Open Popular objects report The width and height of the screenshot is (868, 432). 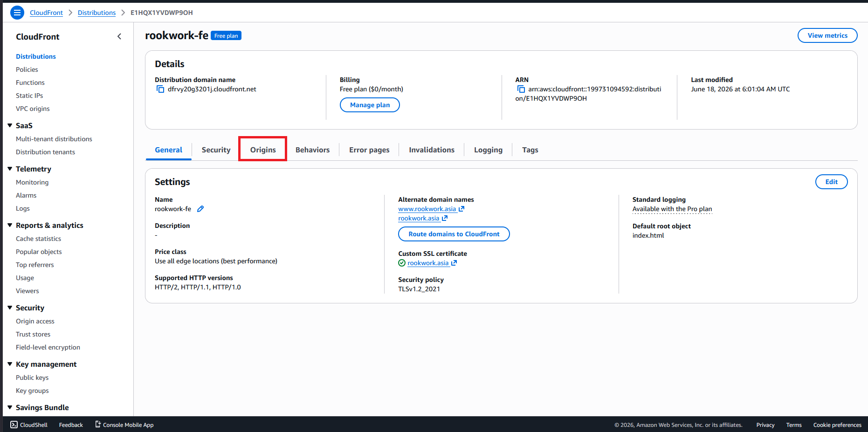coord(39,252)
